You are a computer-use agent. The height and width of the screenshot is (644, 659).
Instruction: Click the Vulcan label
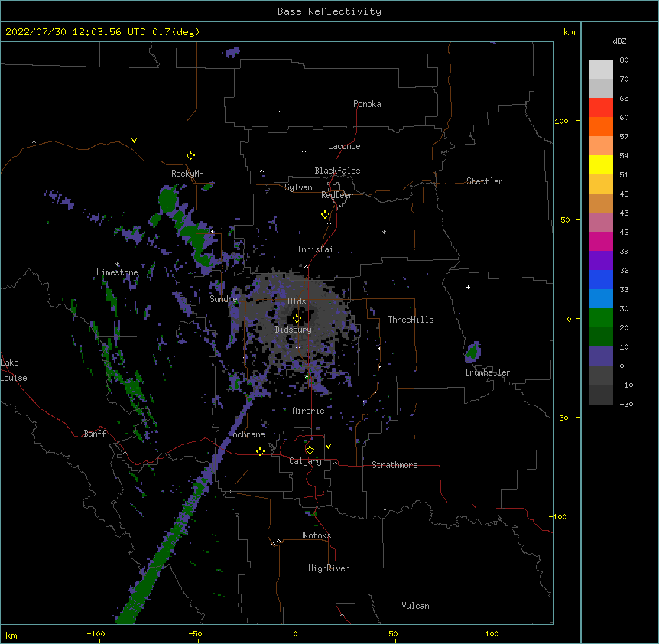[x=415, y=606]
